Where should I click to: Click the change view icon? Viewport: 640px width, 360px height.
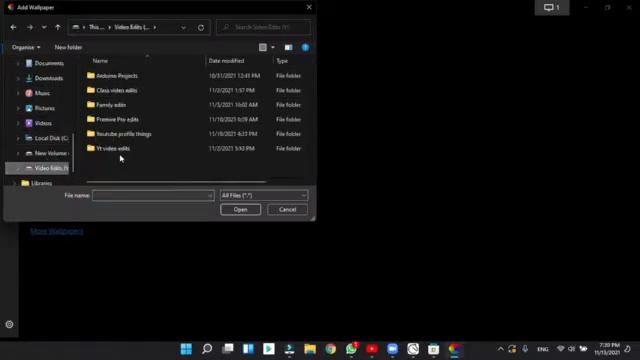[x=263, y=47]
